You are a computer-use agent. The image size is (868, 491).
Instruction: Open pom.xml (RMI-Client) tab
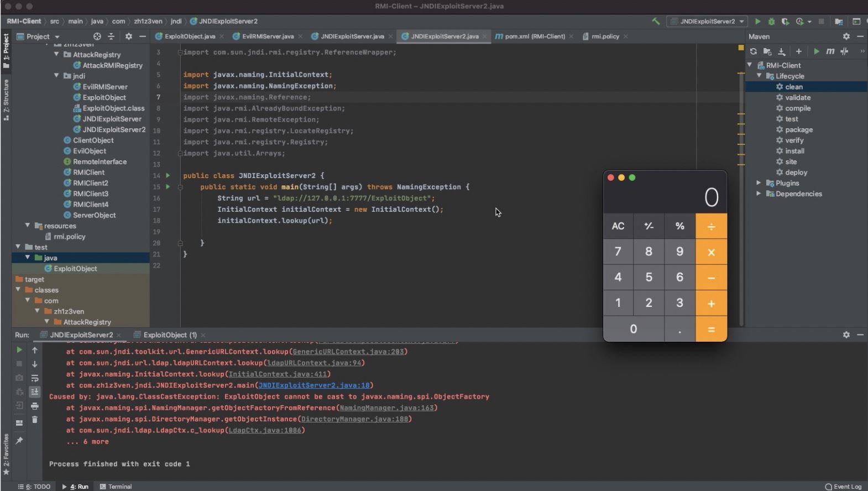click(535, 36)
